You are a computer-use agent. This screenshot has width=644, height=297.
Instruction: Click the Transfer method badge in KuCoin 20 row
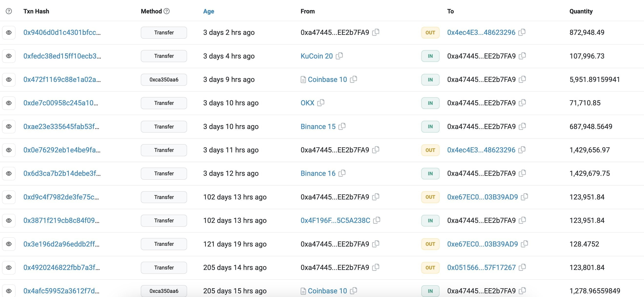tap(164, 56)
